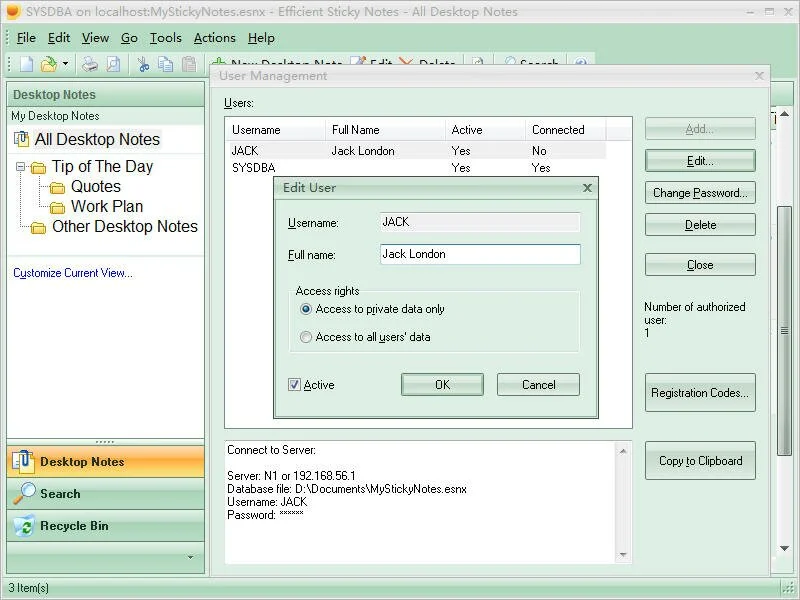Select 'Access to private data only' radio
Viewport: 800px width, 600px height.
(307, 310)
